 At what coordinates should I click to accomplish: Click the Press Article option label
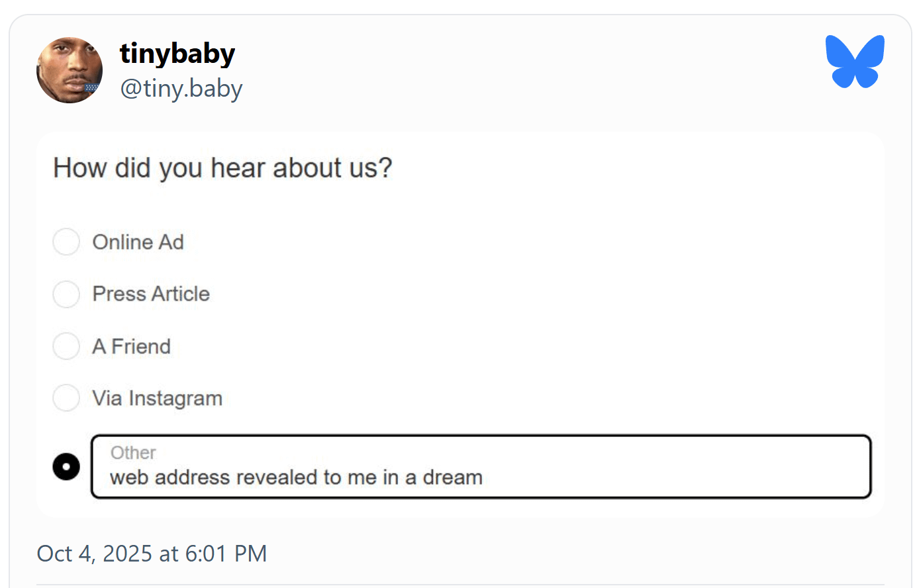click(x=151, y=294)
